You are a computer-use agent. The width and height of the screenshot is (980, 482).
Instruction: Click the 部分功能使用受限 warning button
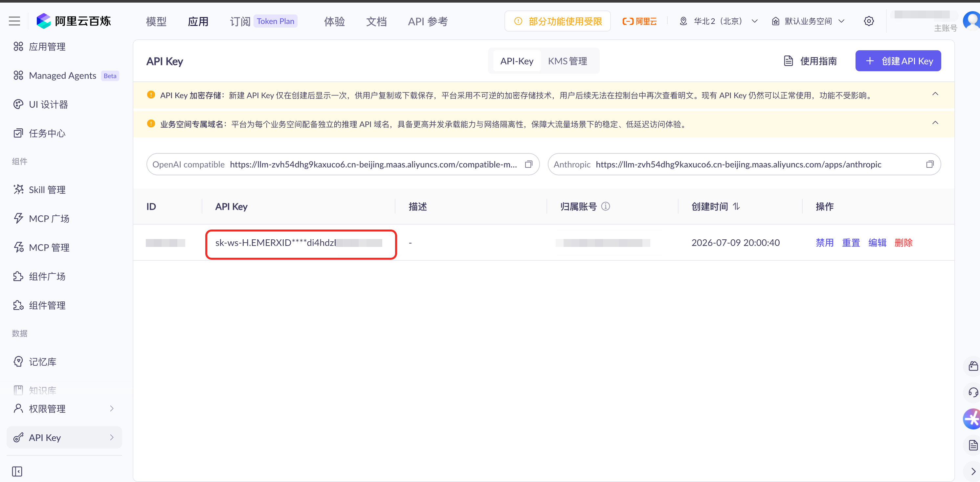pyautogui.click(x=557, y=21)
